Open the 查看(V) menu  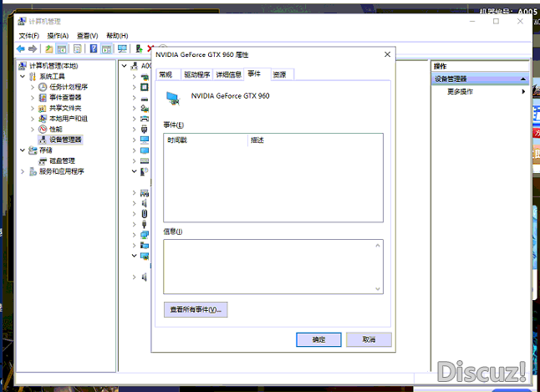click(88, 36)
